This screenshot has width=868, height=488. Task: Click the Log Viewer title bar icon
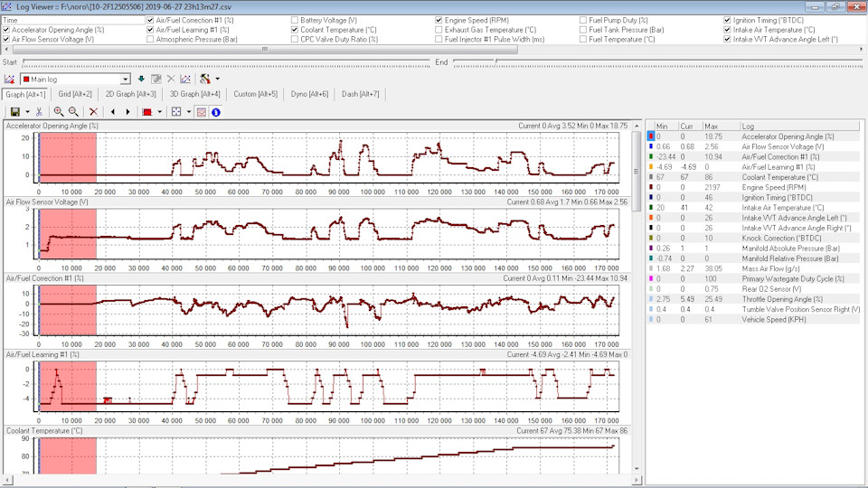6,6
